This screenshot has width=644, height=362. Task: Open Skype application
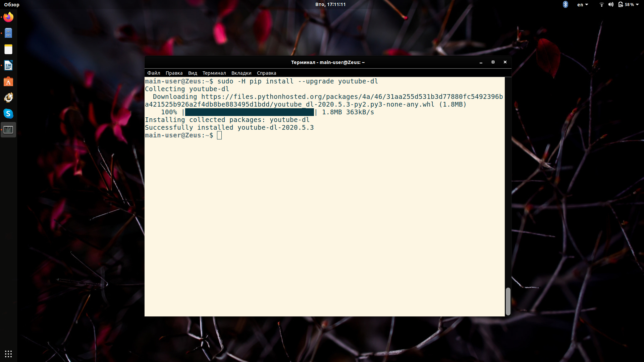(x=8, y=113)
